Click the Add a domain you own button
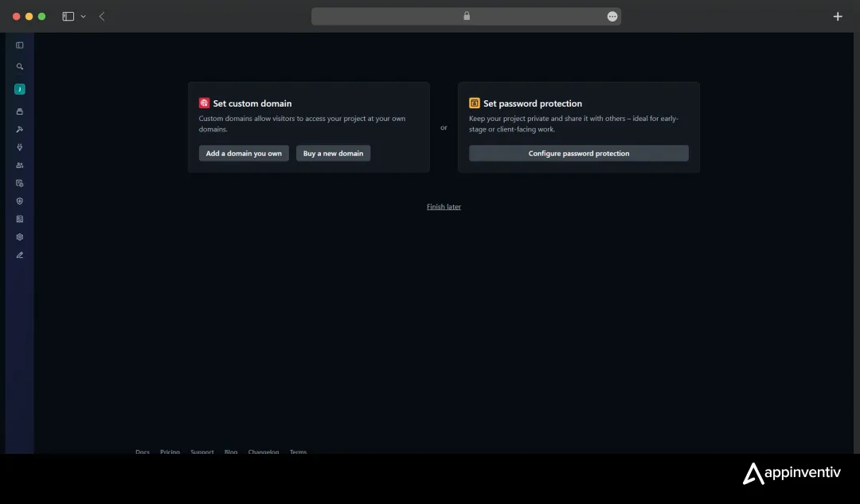Viewport: 860px width, 504px height. coord(243,153)
